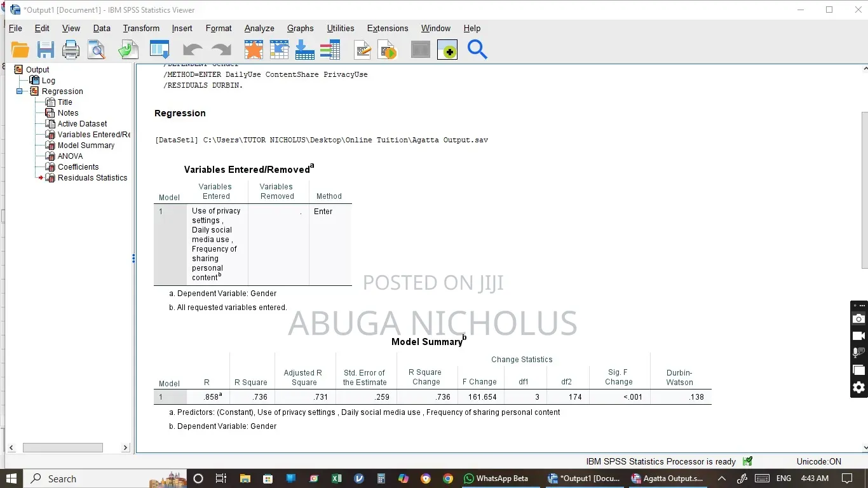Click the Variables icon in toolbar
Screen dimensions: 868x488
[x=330, y=50]
